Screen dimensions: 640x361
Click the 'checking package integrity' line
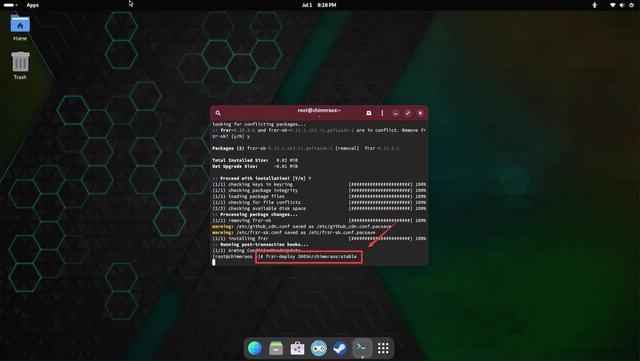click(319, 190)
